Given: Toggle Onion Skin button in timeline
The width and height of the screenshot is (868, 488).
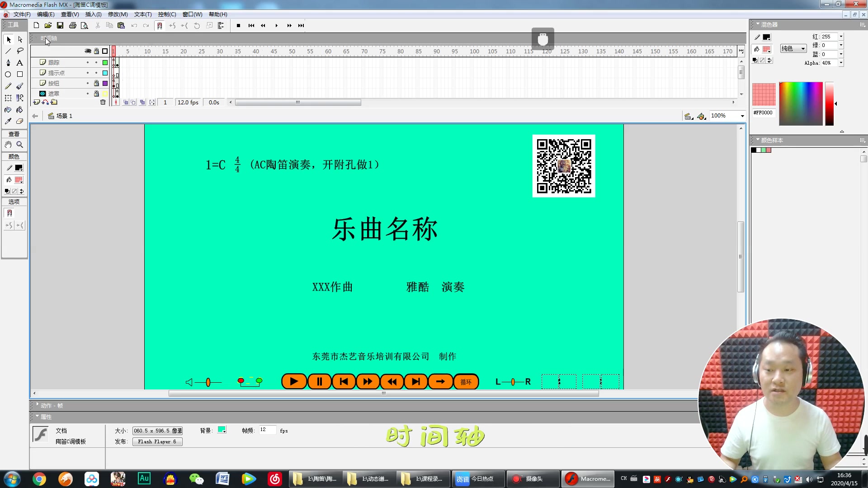Looking at the screenshot, I should pyautogui.click(x=126, y=103).
